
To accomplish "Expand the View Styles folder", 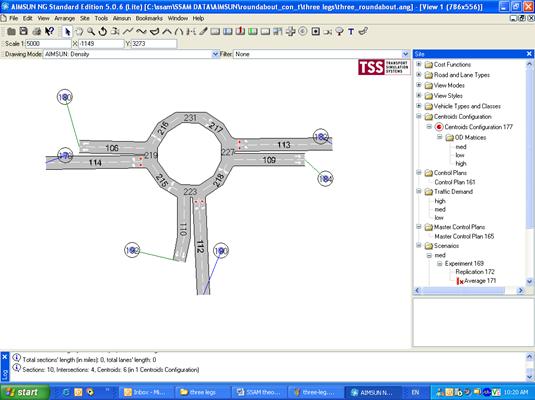I will (419, 95).
